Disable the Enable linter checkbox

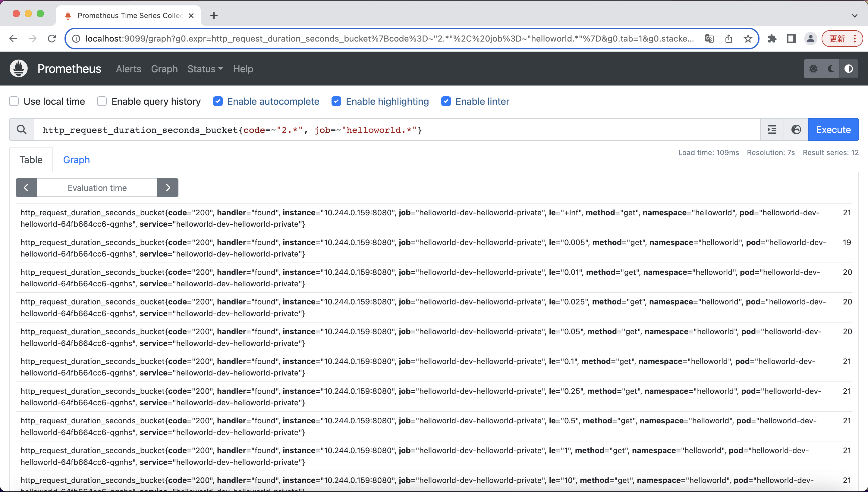(x=446, y=101)
